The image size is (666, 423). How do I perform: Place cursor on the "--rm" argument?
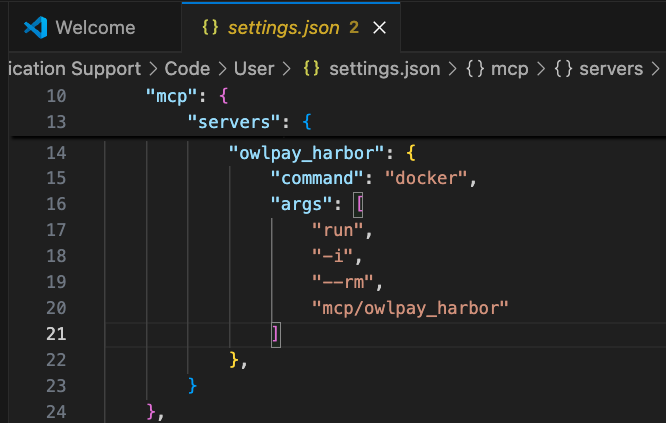[x=343, y=282]
